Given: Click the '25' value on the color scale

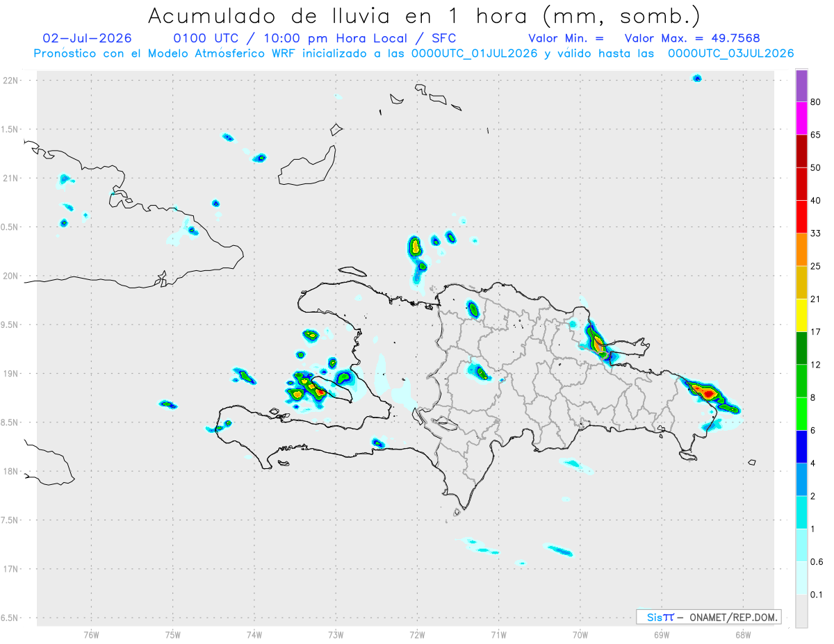Looking at the screenshot, I should [x=816, y=266].
